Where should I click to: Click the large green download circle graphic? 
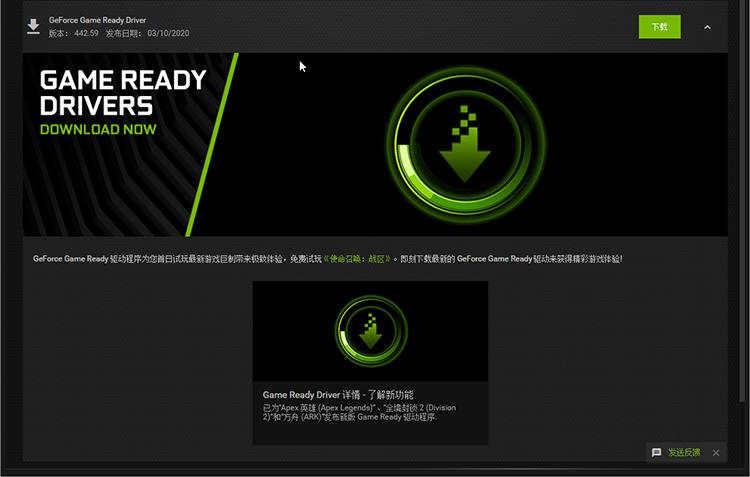click(x=465, y=144)
